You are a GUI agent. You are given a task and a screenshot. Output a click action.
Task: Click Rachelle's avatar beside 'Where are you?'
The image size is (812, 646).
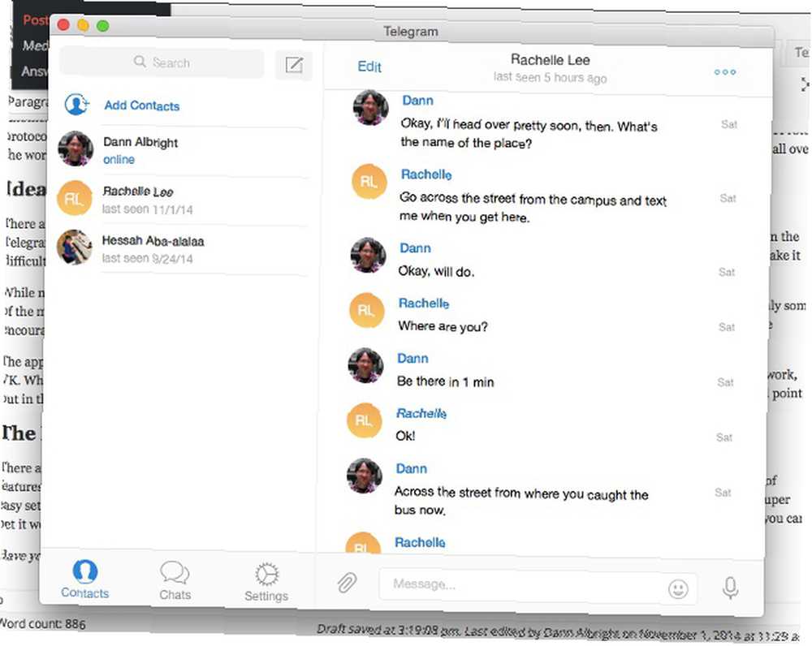[x=367, y=310]
